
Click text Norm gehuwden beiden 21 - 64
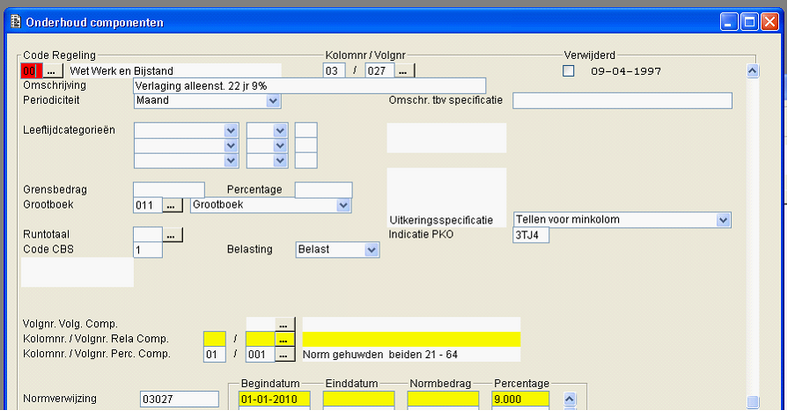[380, 355]
